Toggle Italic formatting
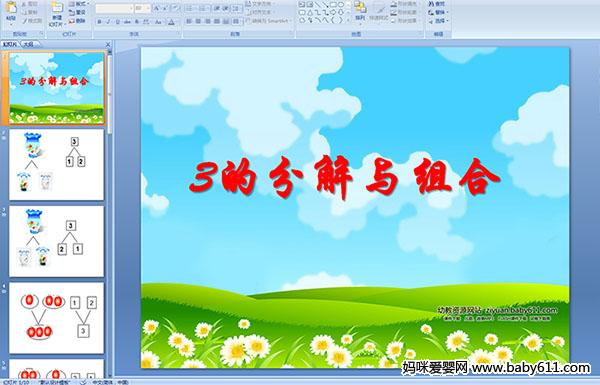 pyautogui.click(x=108, y=22)
